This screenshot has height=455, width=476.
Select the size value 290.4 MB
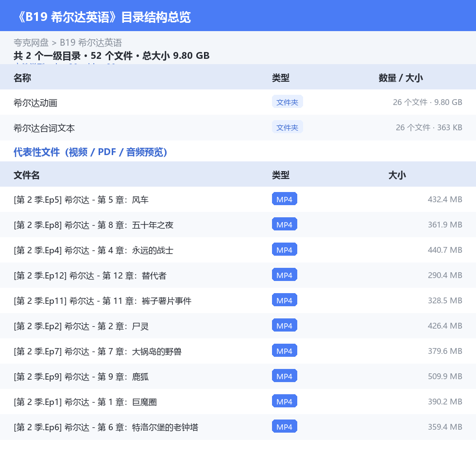(445, 275)
